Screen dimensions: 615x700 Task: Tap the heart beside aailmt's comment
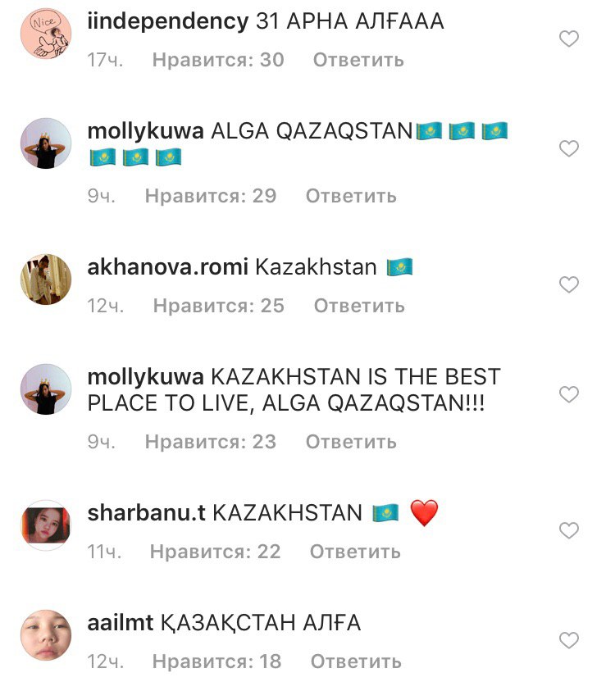[568, 641]
